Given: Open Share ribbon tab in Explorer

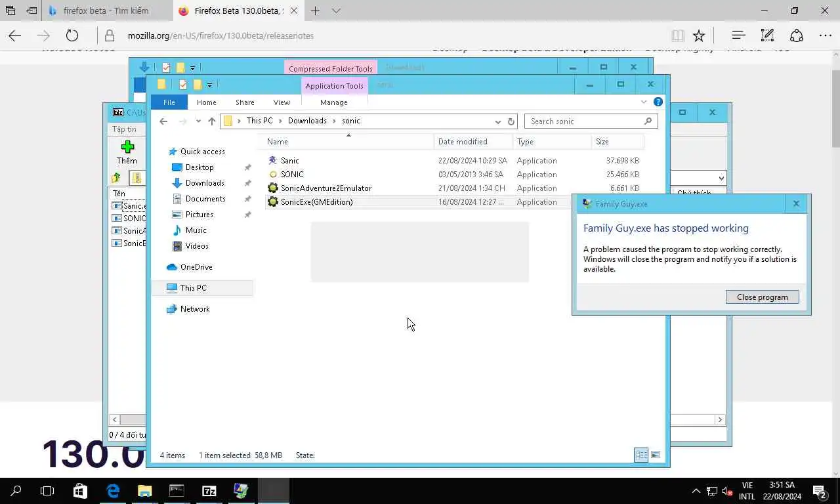Looking at the screenshot, I should coord(245,102).
